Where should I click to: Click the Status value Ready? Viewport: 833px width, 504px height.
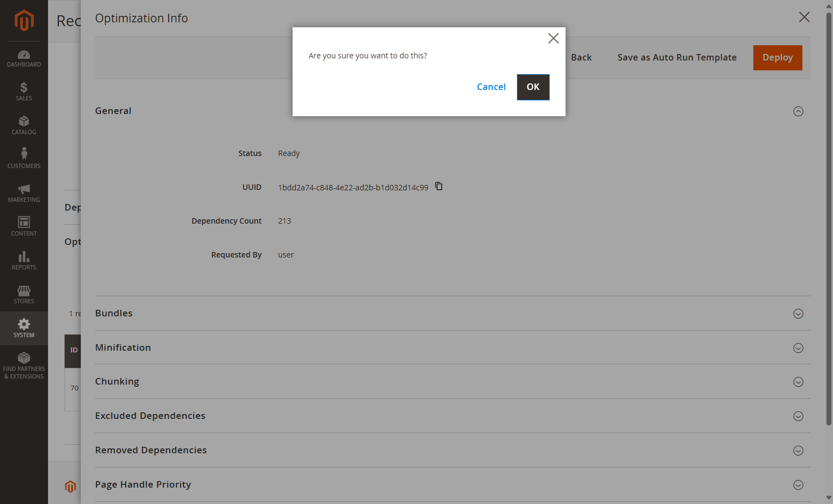click(x=289, y=153)
